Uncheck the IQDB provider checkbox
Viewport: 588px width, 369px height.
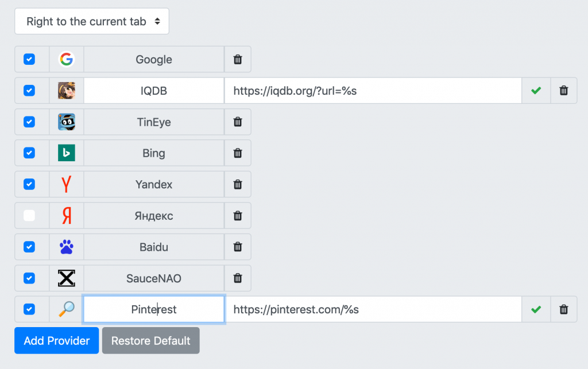click(x=29, y=91)
